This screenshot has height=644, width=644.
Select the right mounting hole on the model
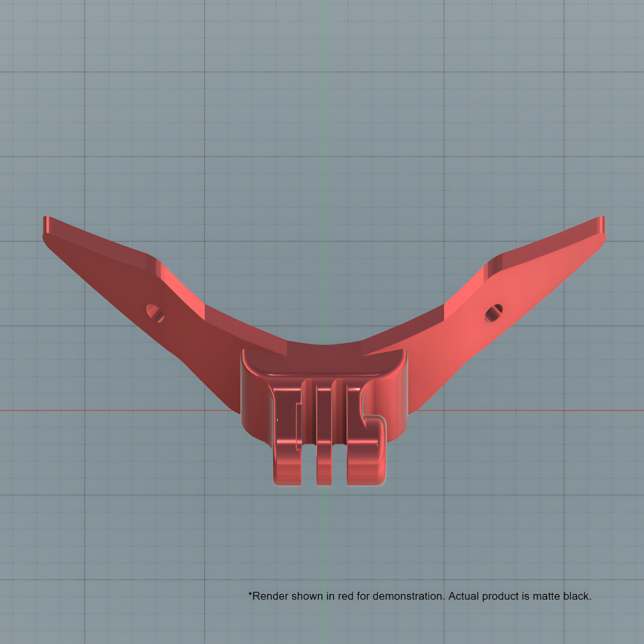point(494,313)
